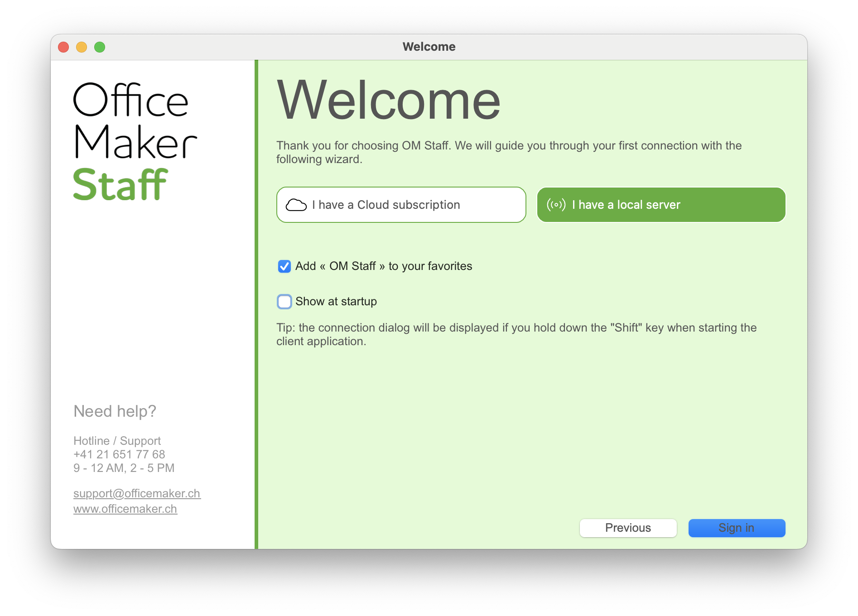The width and height of the screenshot is (858, 616).
Task: Maximize the window with green button
Action: pos(100,47)
